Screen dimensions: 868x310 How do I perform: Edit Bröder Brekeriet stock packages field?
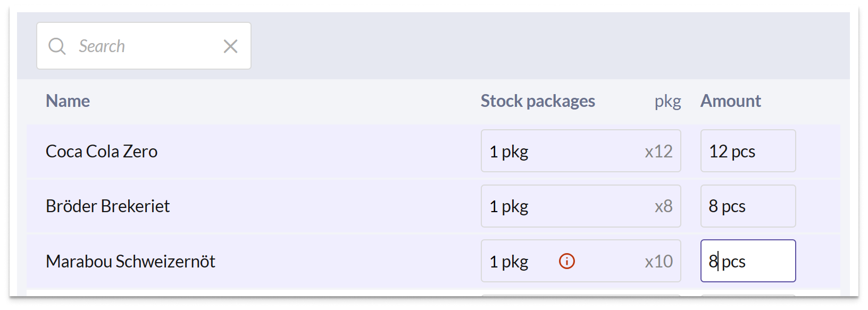[581, 206]
